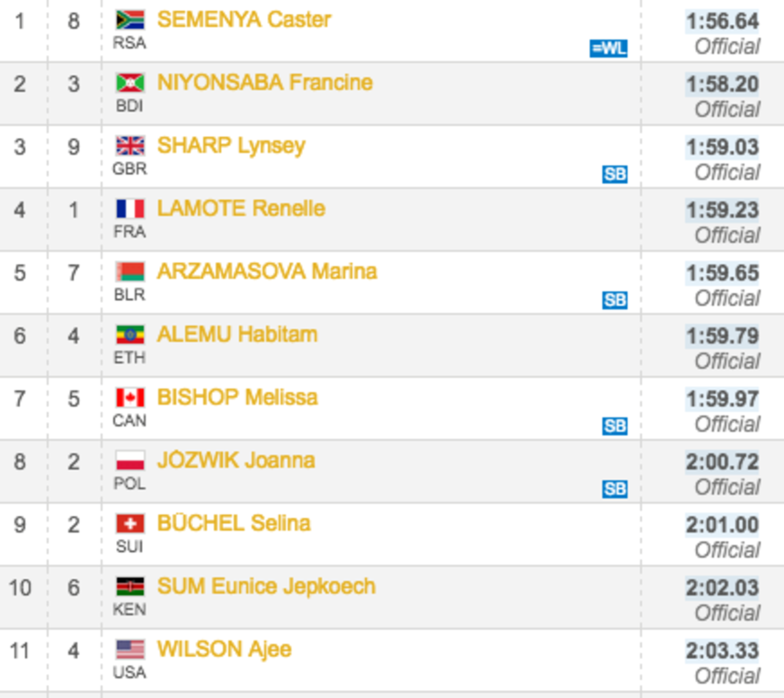Open SUM Eunice Jepkoech profile link

click(x=266, y=586)
